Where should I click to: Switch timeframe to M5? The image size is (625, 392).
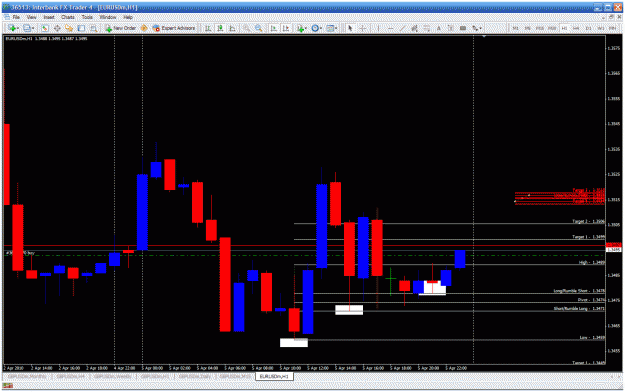pyautogui.click(x=527, y=28)
